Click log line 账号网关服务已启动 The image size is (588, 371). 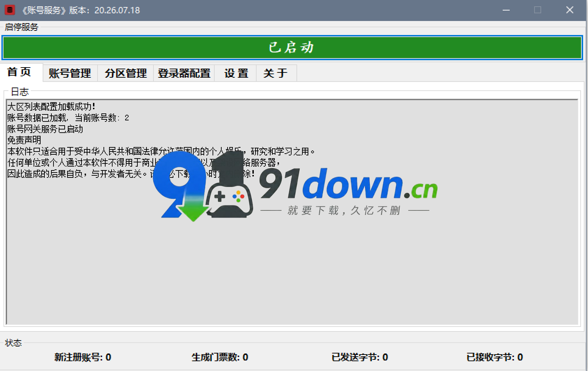tap(45, 129)
